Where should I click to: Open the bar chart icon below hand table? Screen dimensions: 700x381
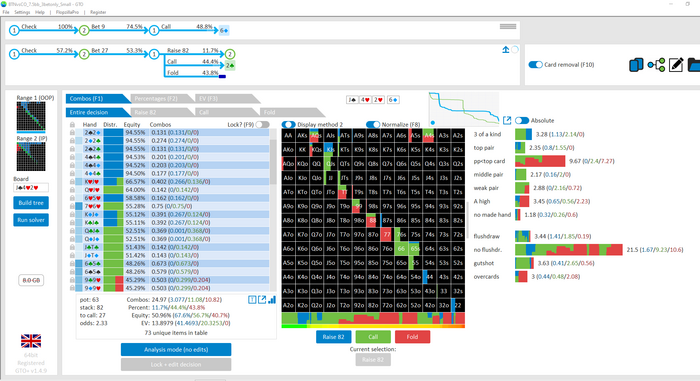point(272,300)
